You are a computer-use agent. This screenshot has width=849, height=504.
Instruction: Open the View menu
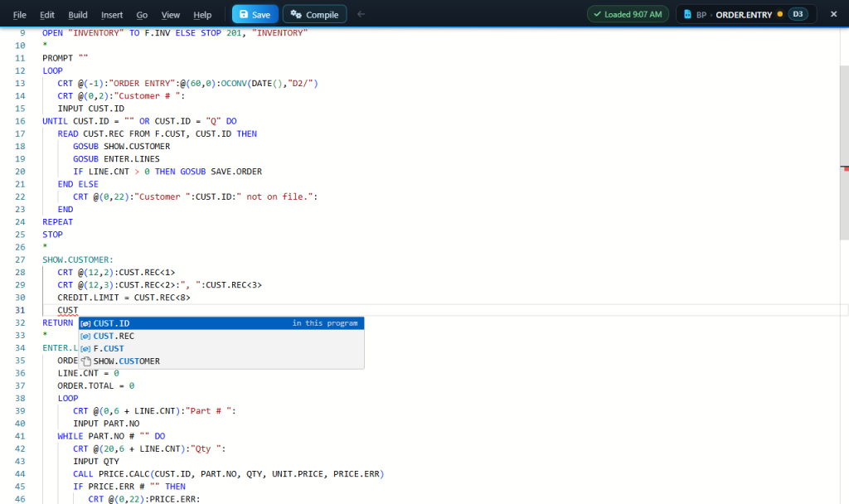171,15
